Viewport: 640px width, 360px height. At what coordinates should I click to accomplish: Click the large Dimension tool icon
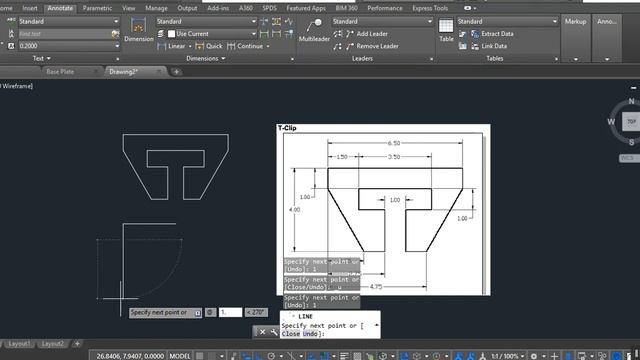(138, 26)
